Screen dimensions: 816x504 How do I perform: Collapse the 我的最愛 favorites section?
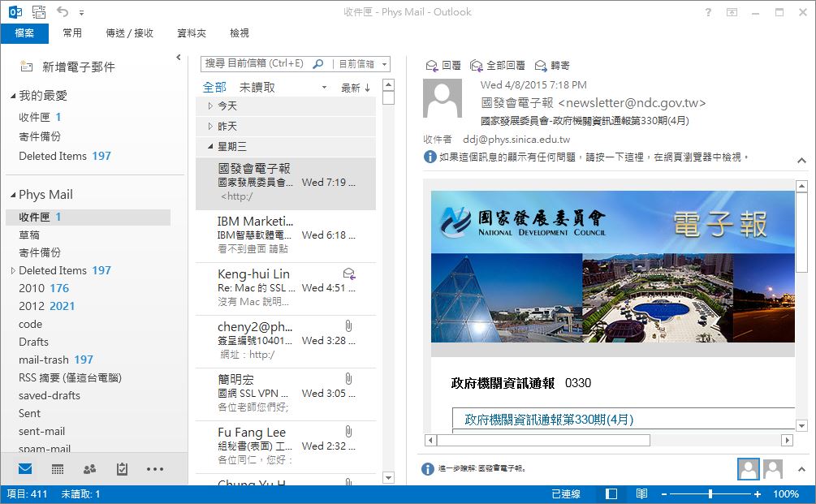[x=13, y=96]
